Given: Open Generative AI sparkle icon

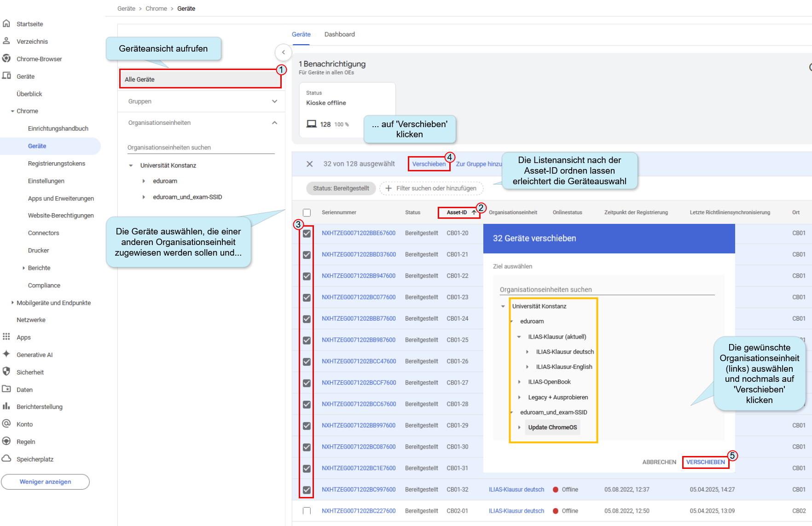Looking at the screenshot, I should click(x=6, y=354).
